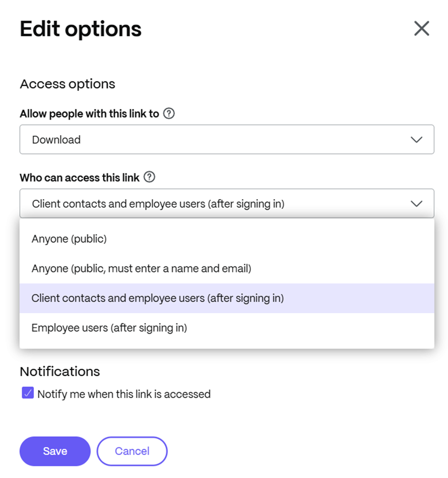Select 'Anyone (public)' access option
Image resolution: width=448 pixels, height=478 pixels.
pyautogui.click(x=68, y=239)
